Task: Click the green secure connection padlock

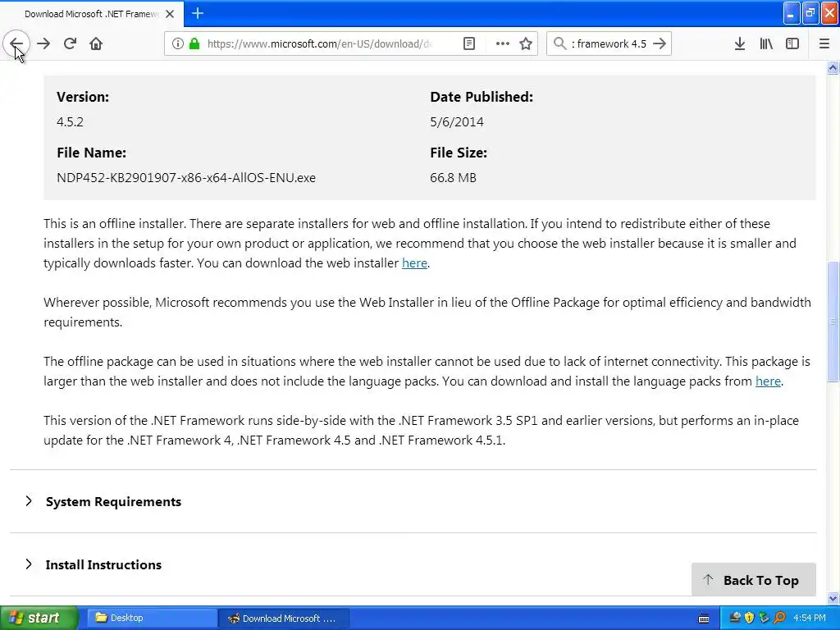Action: [x=194, y=44]
